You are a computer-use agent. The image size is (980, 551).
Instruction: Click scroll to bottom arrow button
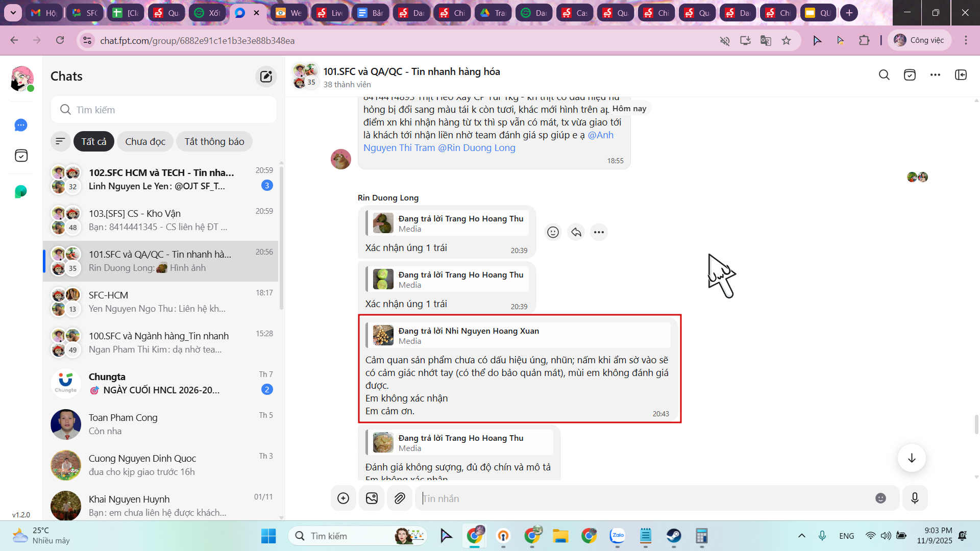pyautogui.click(x=912, y=458)
